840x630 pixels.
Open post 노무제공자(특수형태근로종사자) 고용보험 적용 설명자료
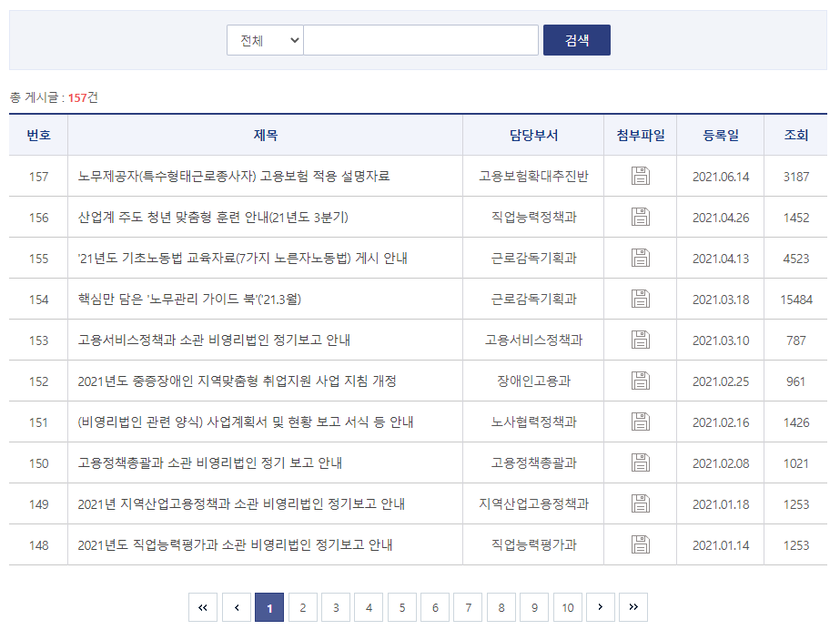point(234,177)
